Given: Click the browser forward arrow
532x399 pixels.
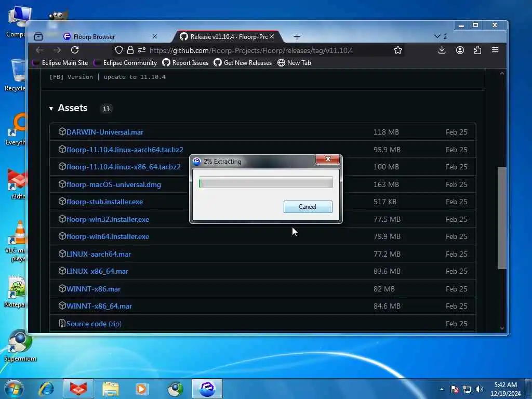Looking at the screenshot, I should pos(57,50).
